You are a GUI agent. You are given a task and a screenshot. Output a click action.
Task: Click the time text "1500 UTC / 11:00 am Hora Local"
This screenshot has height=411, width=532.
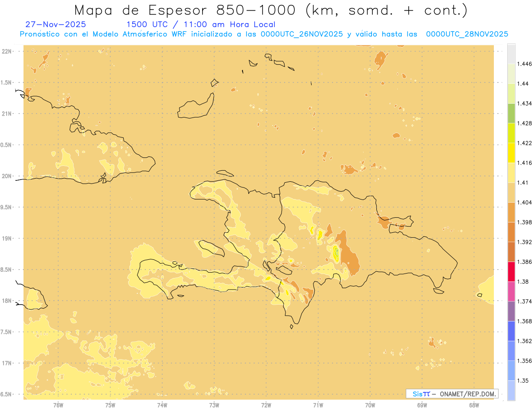[201, 25]
